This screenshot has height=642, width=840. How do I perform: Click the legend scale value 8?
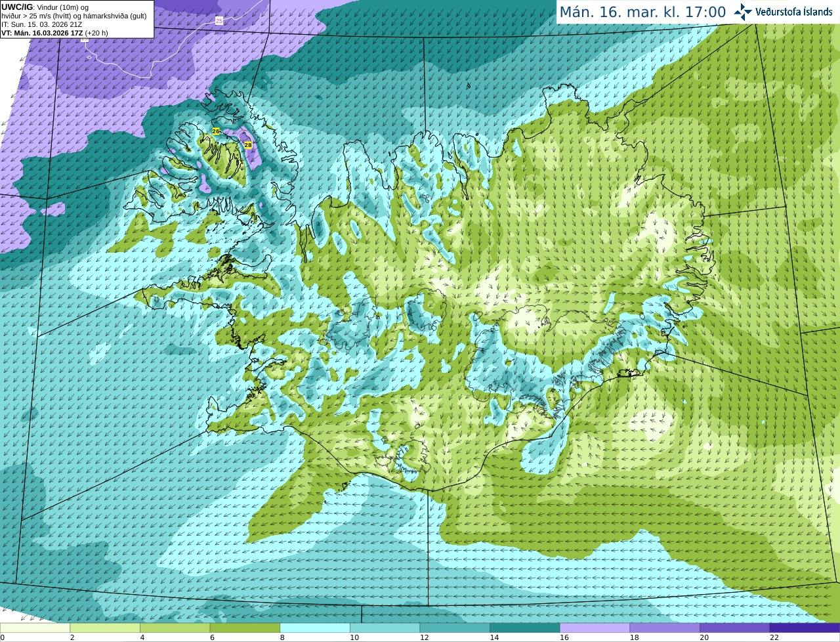tap(282, 637)
